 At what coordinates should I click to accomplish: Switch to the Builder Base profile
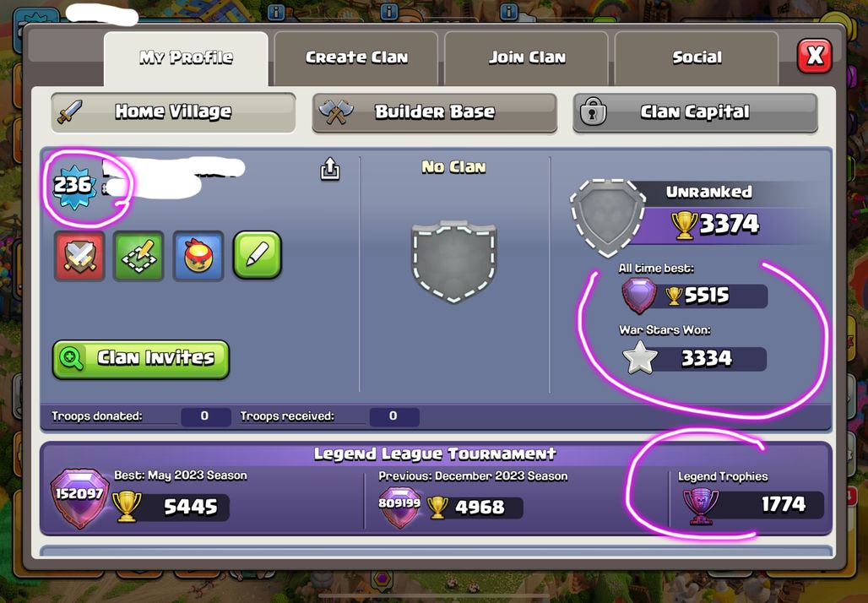click(x=435, y=112)
